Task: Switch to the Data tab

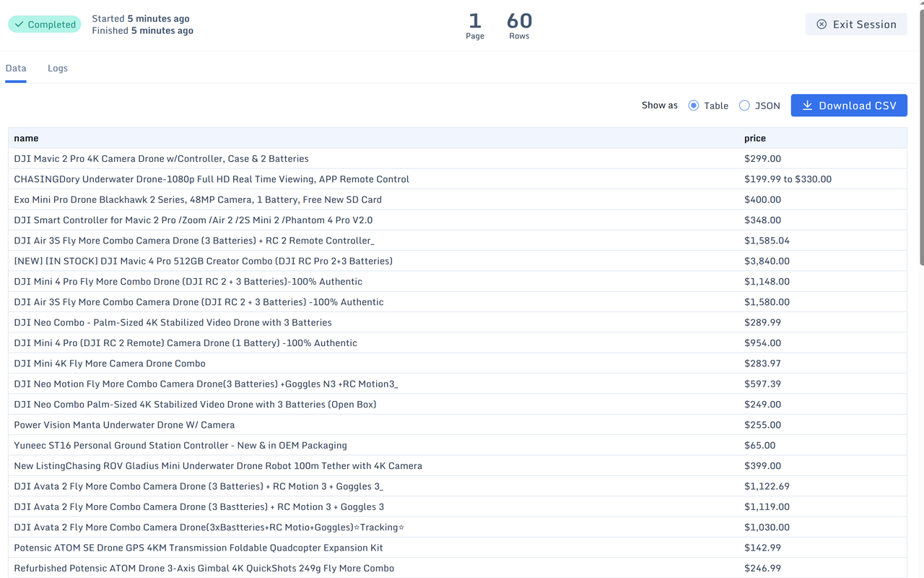Action: [16, 69]
